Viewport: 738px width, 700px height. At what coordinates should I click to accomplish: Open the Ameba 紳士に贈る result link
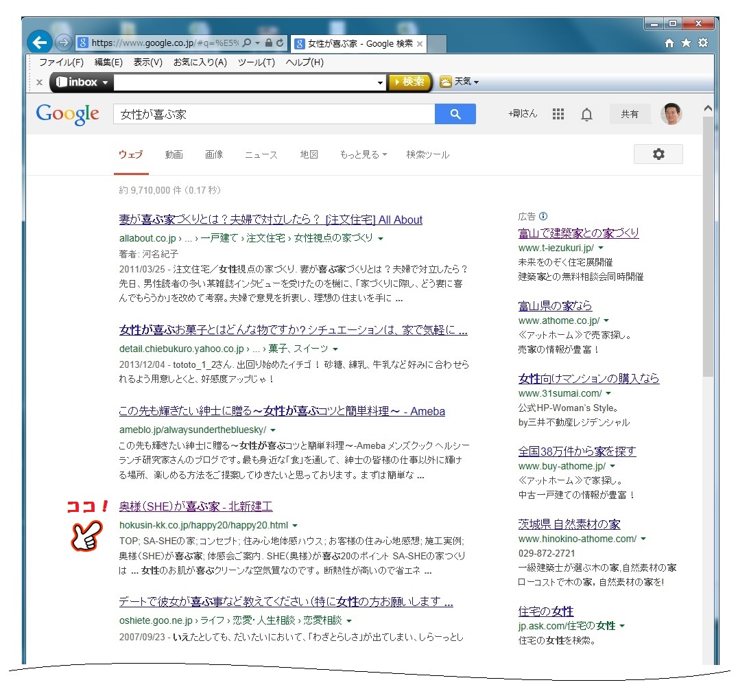pyautogui.click(x=282, y=411)
